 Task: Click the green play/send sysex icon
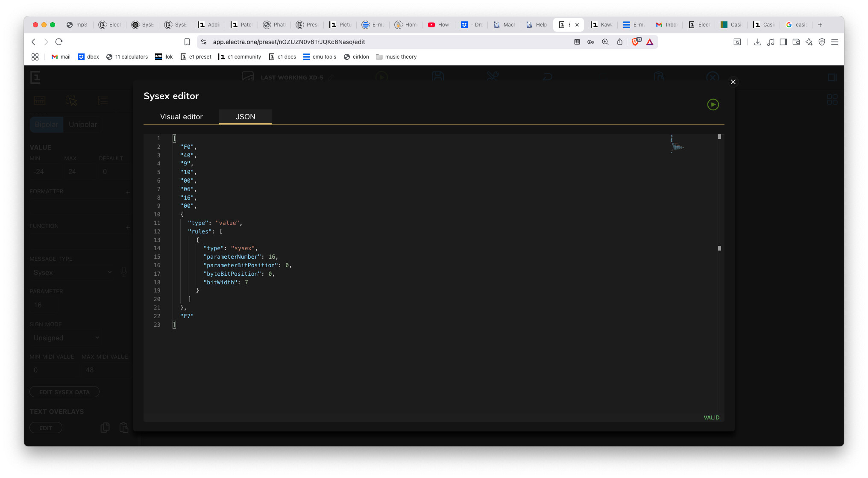713,104
